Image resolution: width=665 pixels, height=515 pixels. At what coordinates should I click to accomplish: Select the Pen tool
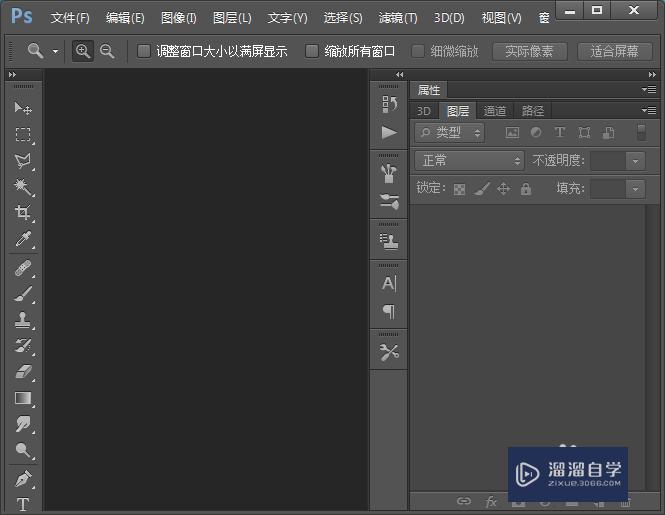(23, 479)
